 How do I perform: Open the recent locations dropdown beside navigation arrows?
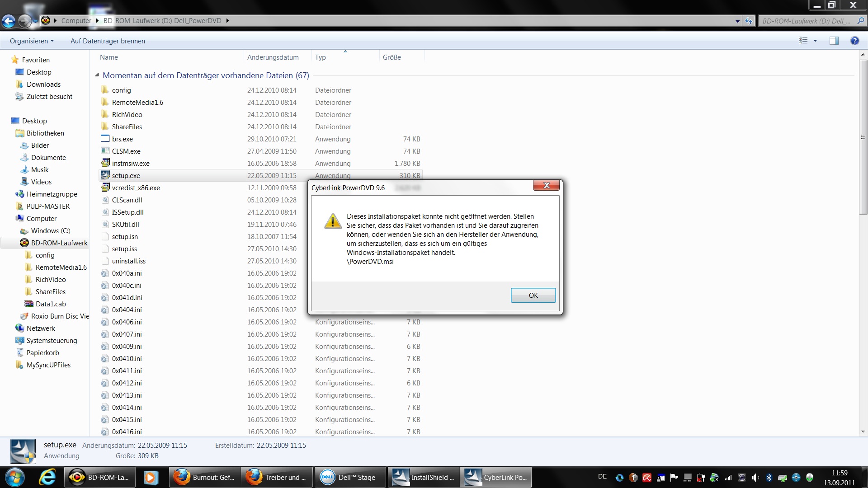point(35,21)
